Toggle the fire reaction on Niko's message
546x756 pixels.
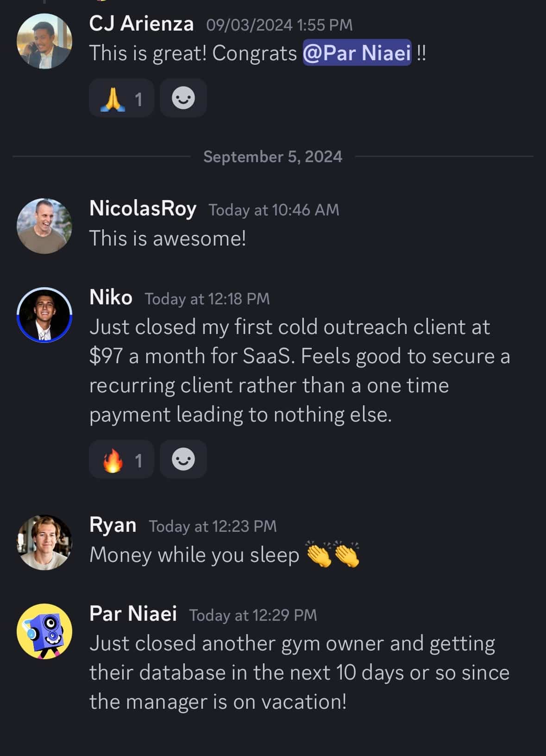[121, 460]
